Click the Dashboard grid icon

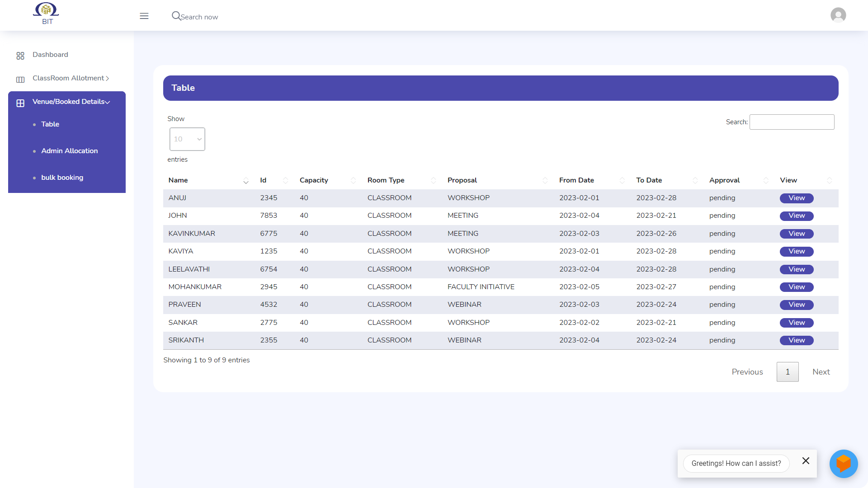pos(20,56)
